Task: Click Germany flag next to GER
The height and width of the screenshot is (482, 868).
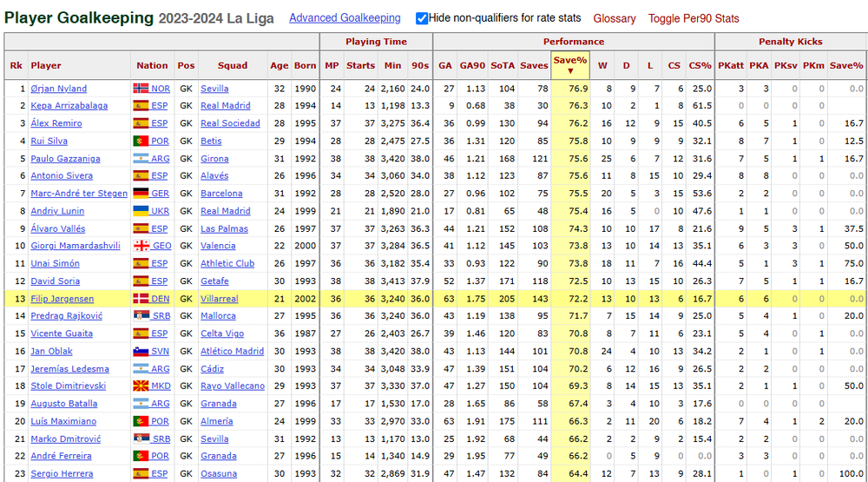Action: [x=141, y=194]
